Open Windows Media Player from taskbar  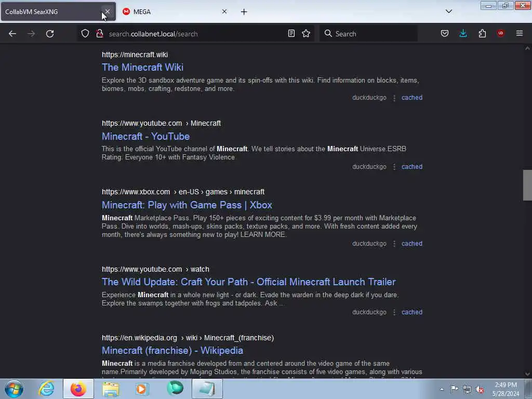142,389
